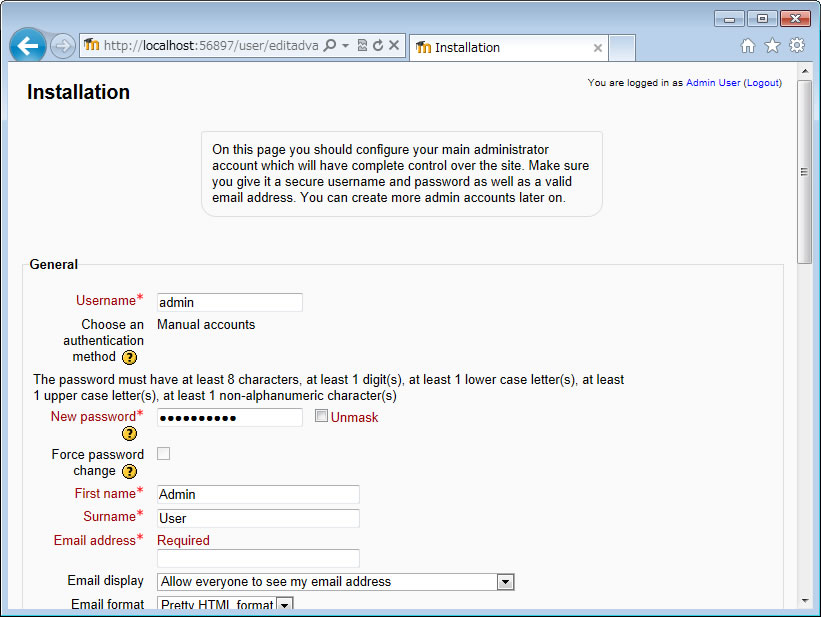Viewport: 821px width, 617px height.
Task: Refresh the page with reload icon
Action: click(x=378, y=46)
